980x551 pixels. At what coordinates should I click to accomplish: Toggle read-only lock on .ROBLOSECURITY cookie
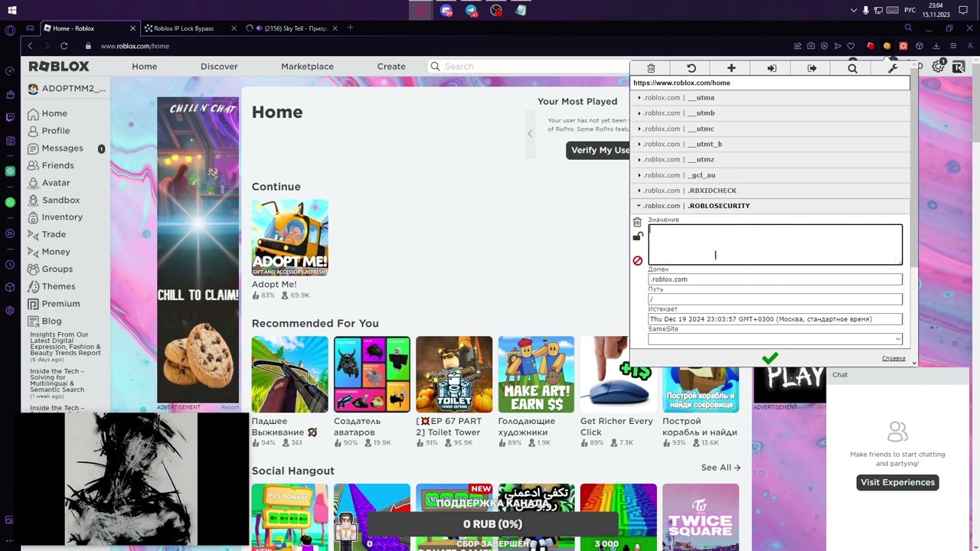pos(637,237)
